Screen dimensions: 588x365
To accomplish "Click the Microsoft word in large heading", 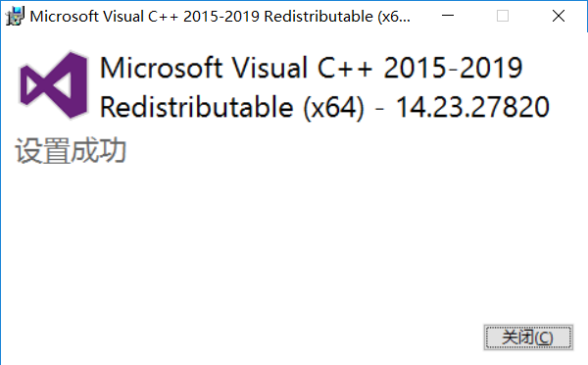I will pos(162,68).
